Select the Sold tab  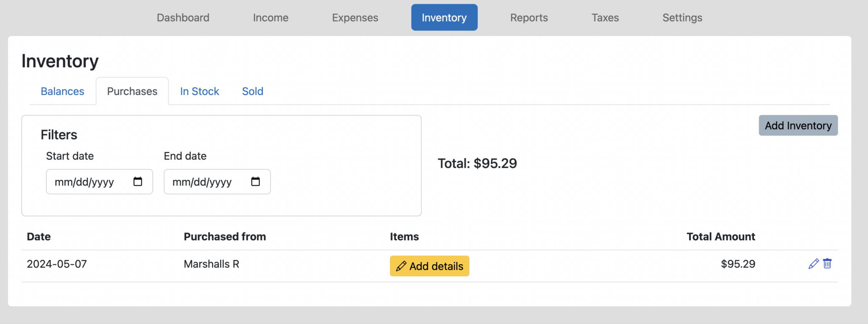pos(252,91)
